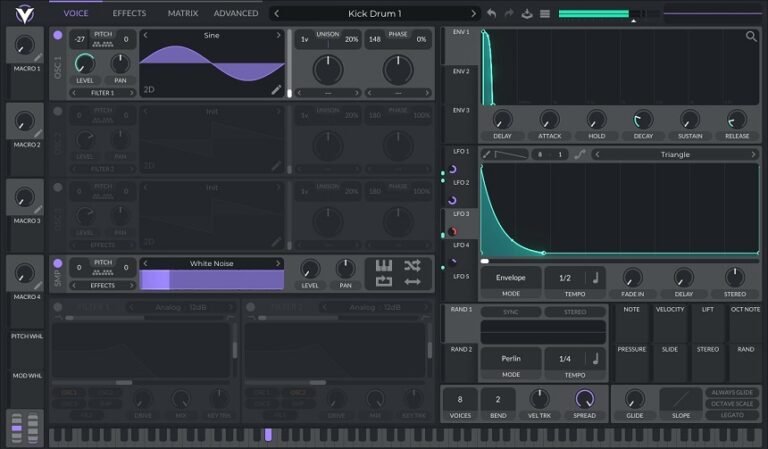Select next wavetable after Sine

(278, 35)
